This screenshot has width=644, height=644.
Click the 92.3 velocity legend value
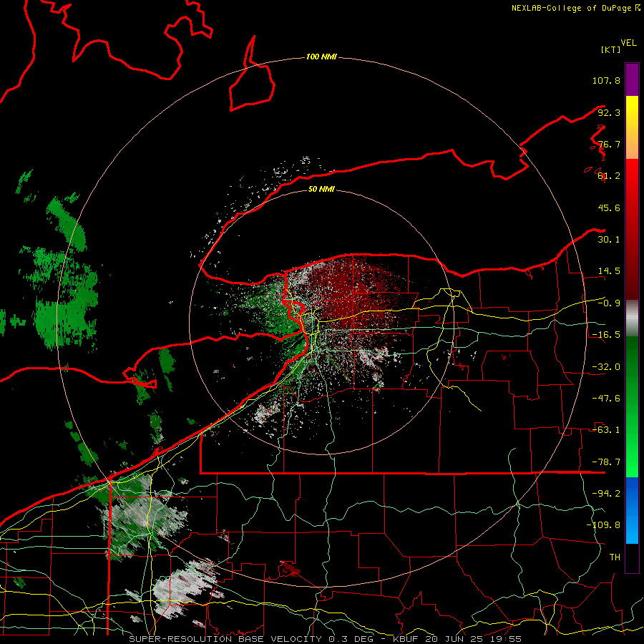(609, 112)
